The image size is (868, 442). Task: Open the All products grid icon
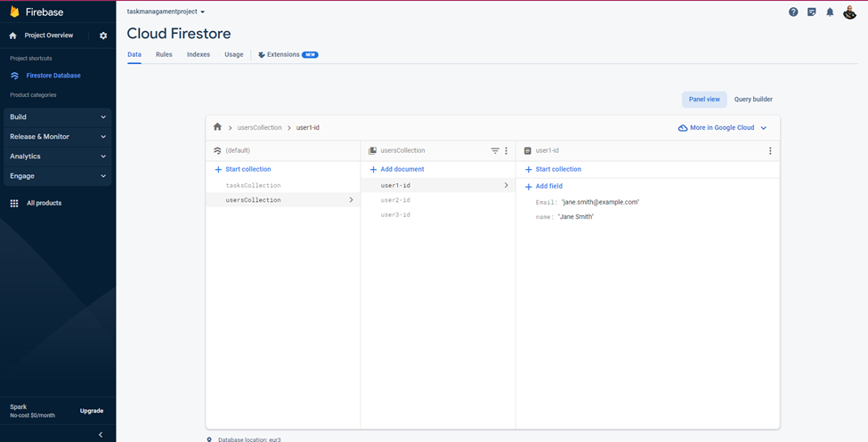pos(14,203)
